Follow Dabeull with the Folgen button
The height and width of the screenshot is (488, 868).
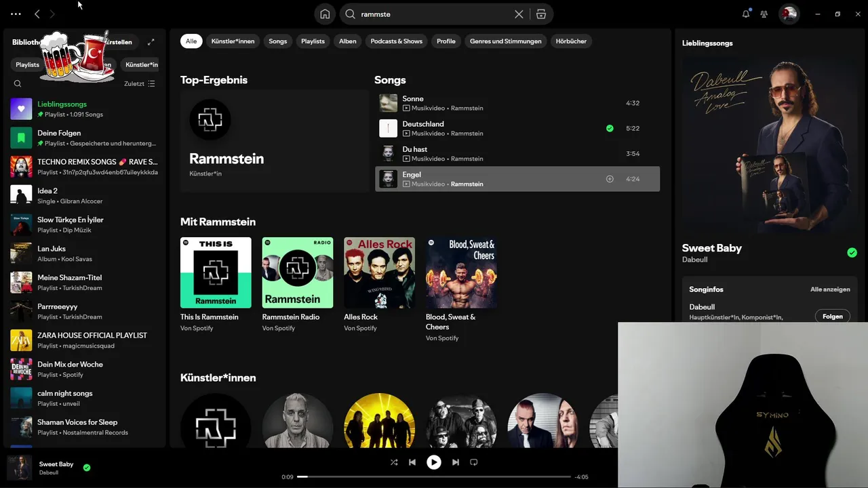tap(833, 317)
